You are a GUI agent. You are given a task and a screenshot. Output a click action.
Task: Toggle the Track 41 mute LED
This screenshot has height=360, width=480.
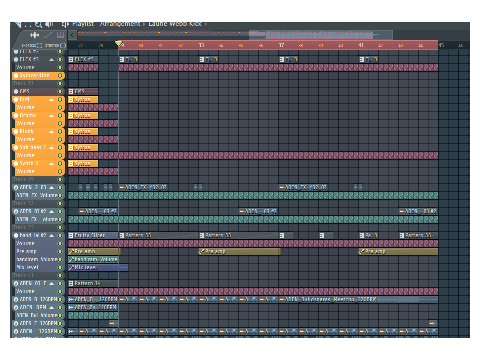tap(60, 275)
